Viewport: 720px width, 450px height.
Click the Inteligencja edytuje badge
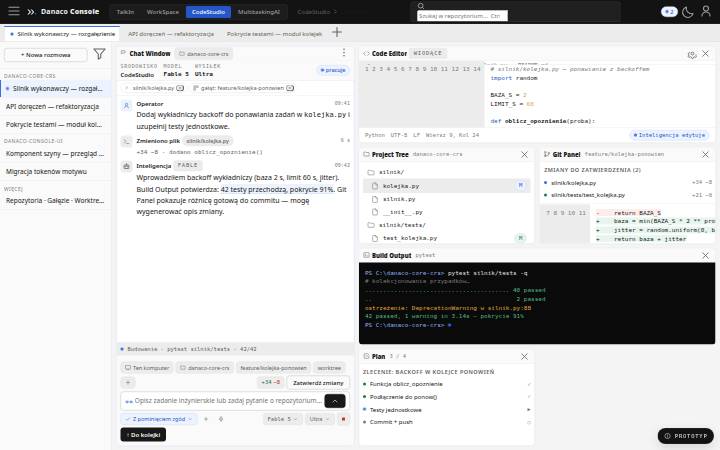pos(669,135)
